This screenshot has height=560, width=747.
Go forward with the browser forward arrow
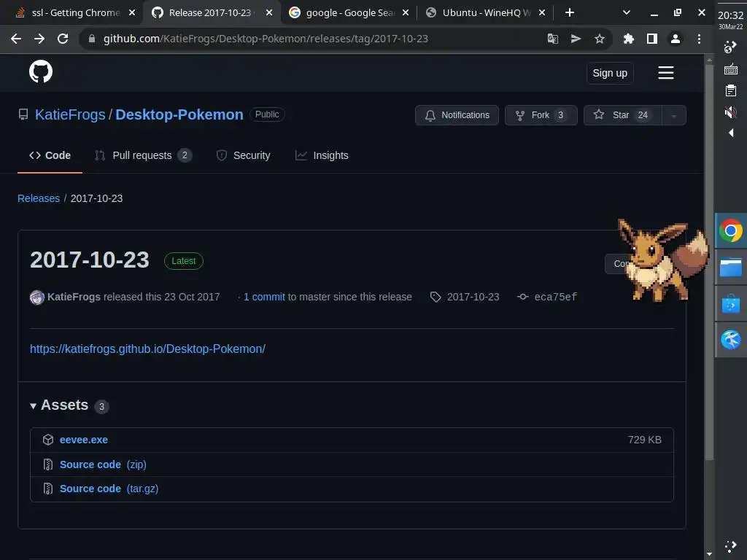tap(39, 39)
